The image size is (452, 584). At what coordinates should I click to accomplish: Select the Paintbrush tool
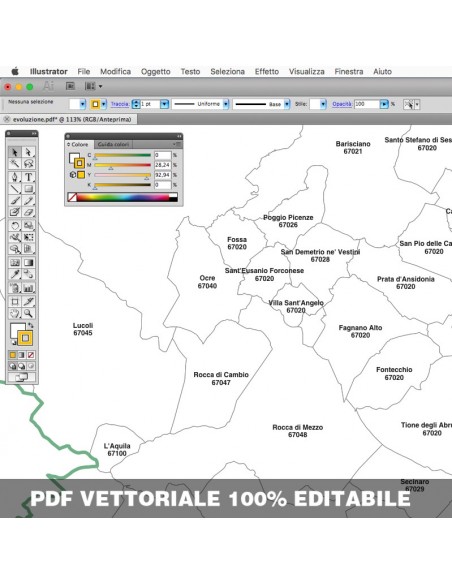coord(15,201)
